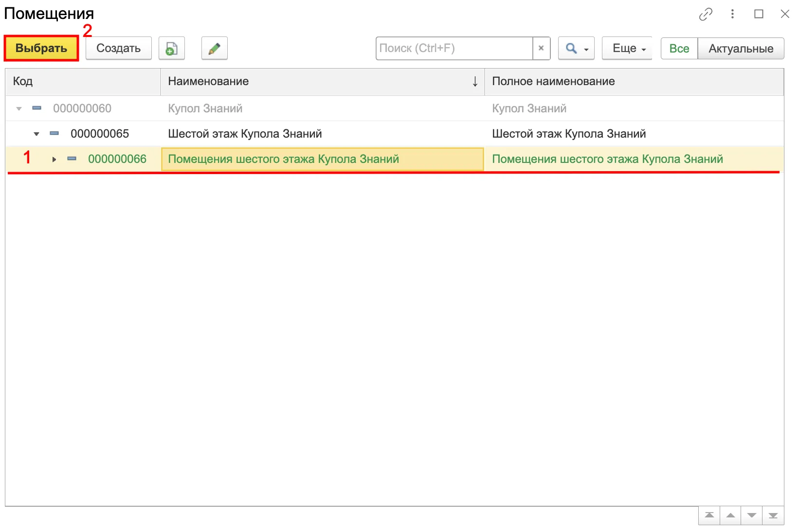The width and height of the screenshot is (799, 532).
Task: Focus the Поиск (Ctrl+F) search field
Action: coord(454,48)
